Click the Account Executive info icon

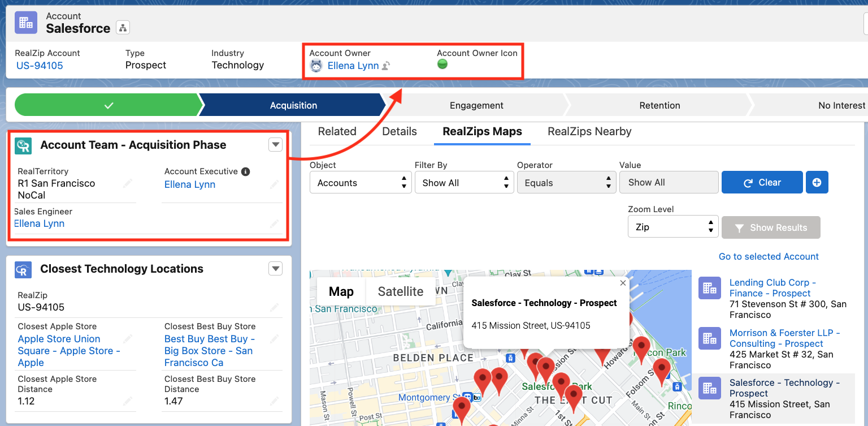coord(245,171)
